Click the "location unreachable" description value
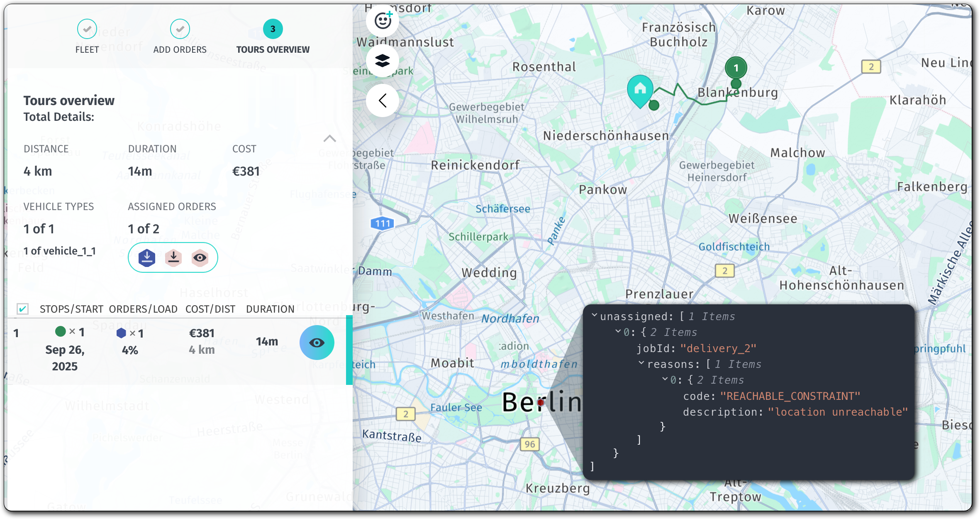Screen dimensions: 980x519 [838, 412]
